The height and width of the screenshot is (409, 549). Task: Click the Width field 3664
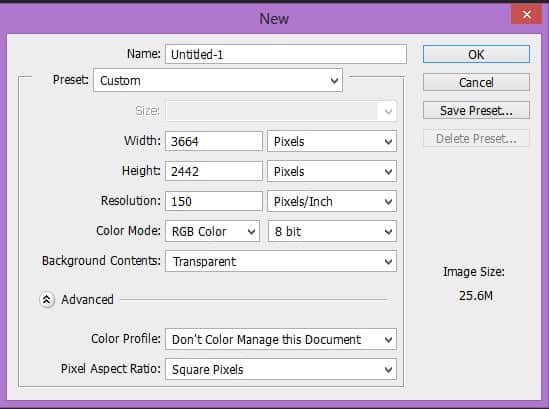point(214,141)
